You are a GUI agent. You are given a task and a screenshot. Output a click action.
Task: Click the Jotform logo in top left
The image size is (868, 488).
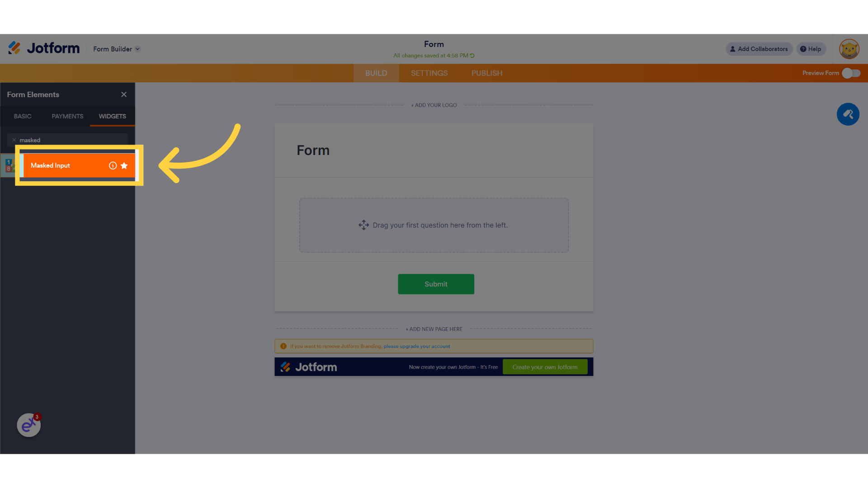coord(44,49)
